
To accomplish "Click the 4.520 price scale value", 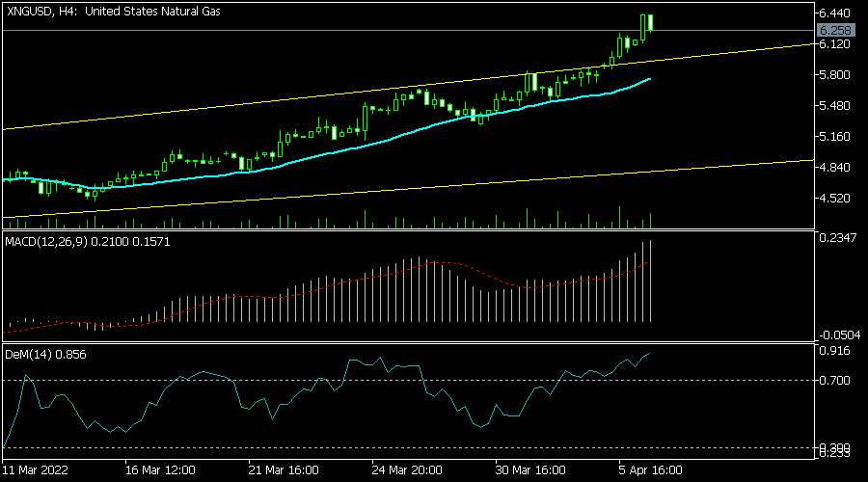I will pos(834,199).
